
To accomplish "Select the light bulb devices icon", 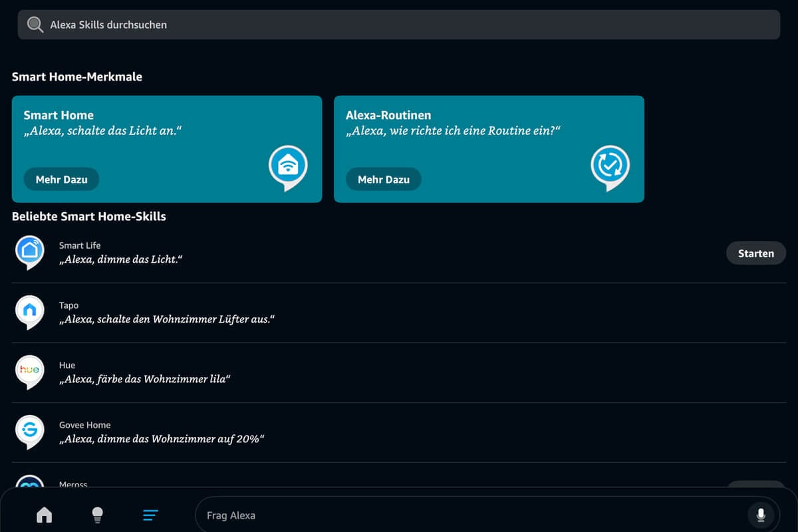I will pos(97,515).
